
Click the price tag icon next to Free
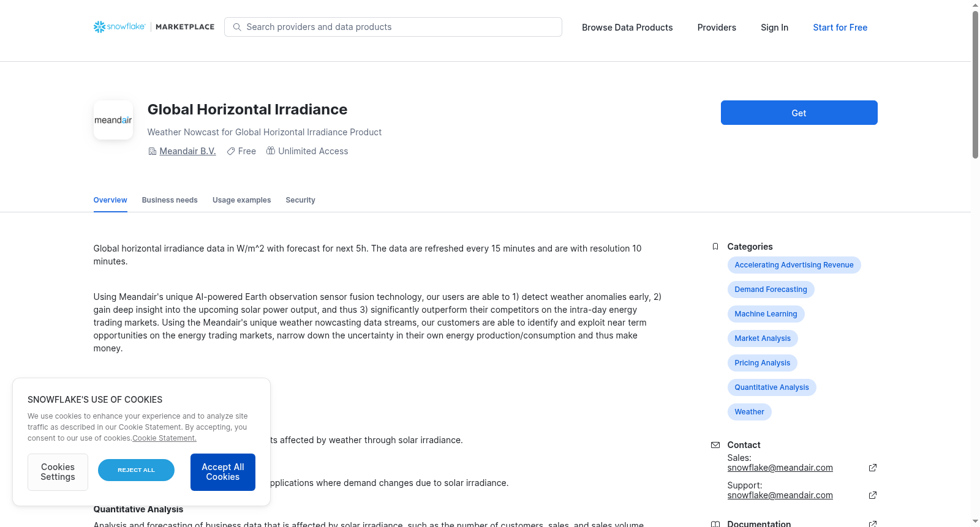pyautogui.click(x=231, y=151)
